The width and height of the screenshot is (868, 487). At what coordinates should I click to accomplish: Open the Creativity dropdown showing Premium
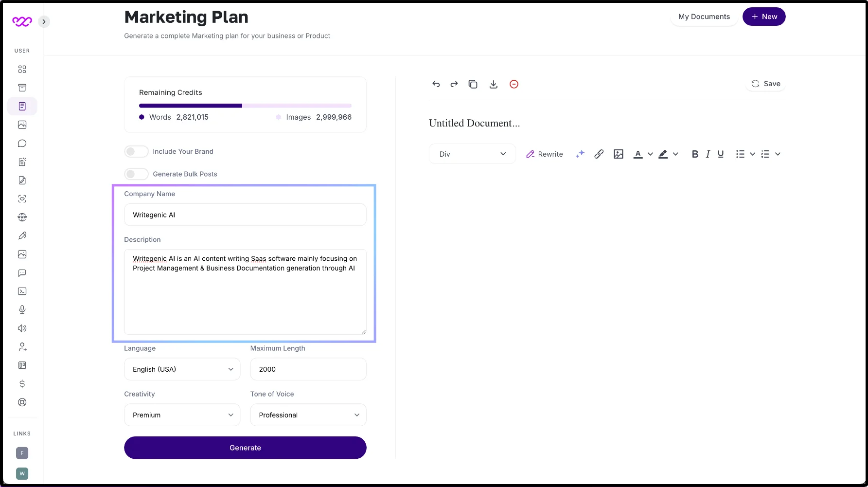pyautogui.click(x=182, y=415)
